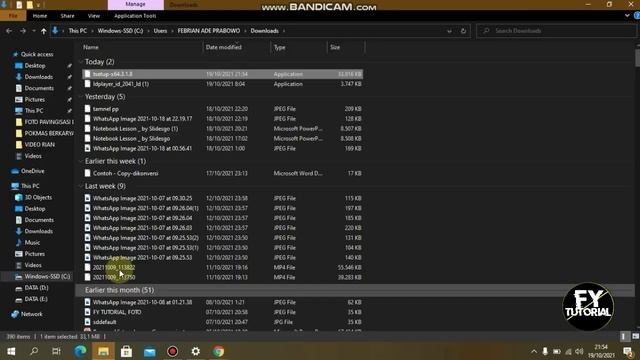Go back using the Back arrow
The width and height of the screenshot is (640, 360).
click(9, 31)
